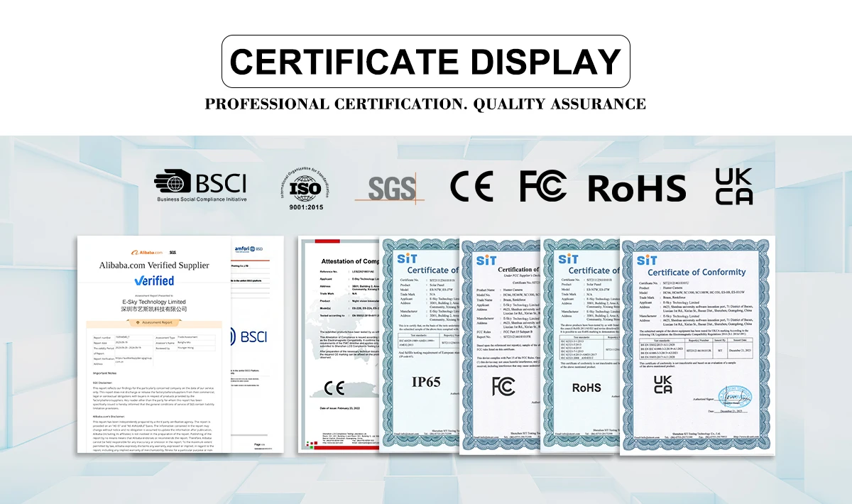852x504 pixels.
Task: Click the orange Assessment Report bar
Action: click(x=154, y=322)
